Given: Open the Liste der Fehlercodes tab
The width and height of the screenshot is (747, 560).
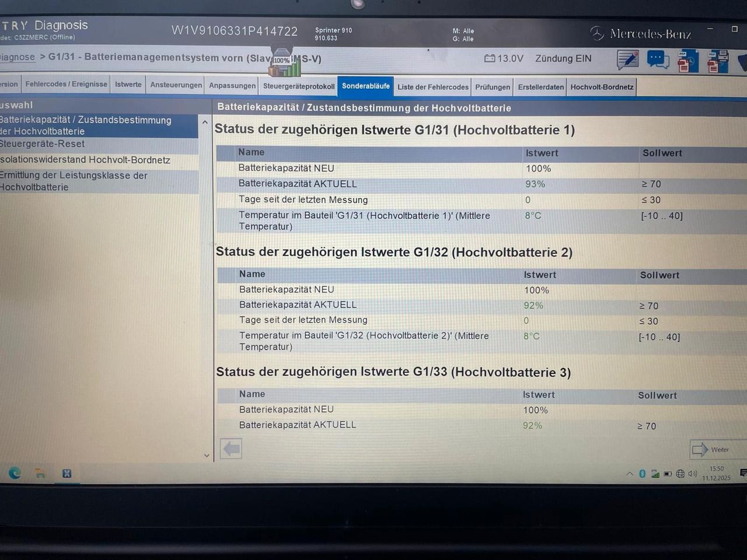Looking at the screenshot, I should point(433,87).
